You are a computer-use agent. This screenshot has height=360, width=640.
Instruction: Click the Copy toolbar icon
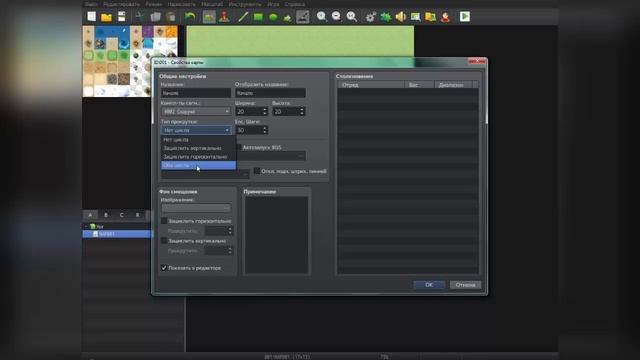coord(156,17)
